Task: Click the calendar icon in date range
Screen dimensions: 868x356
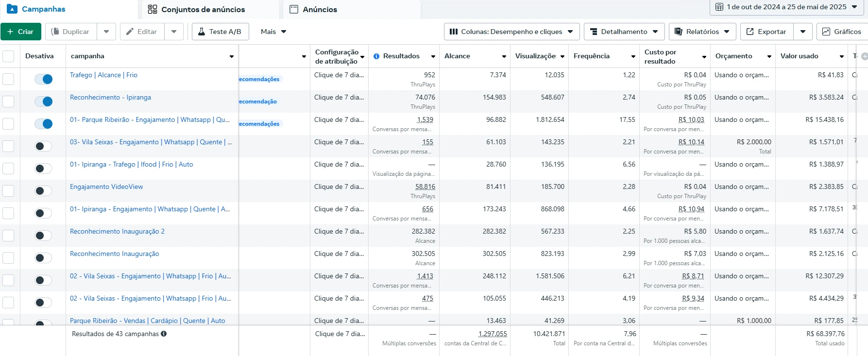Action: [x=719, y=7]
